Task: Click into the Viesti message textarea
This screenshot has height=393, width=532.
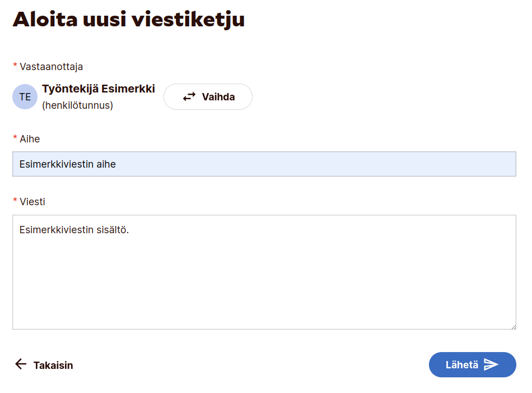Action: tap(264, 280)
